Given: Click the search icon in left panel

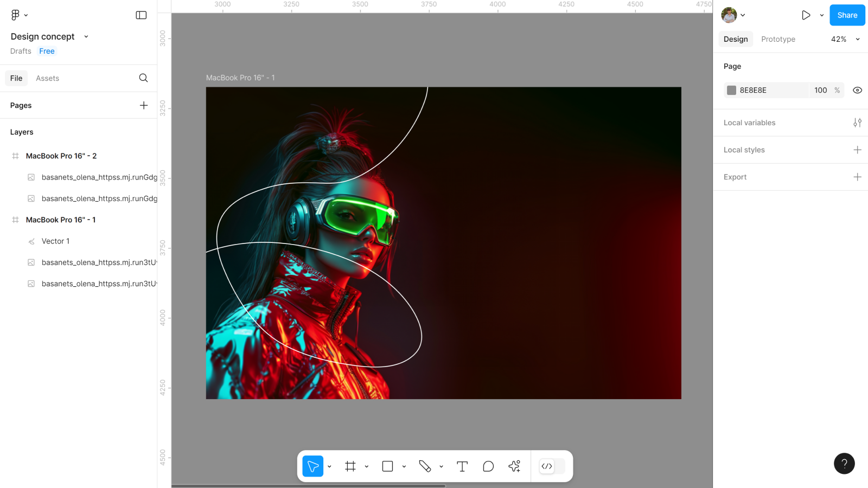Looking at the screenshot, I should pos(143,78).
